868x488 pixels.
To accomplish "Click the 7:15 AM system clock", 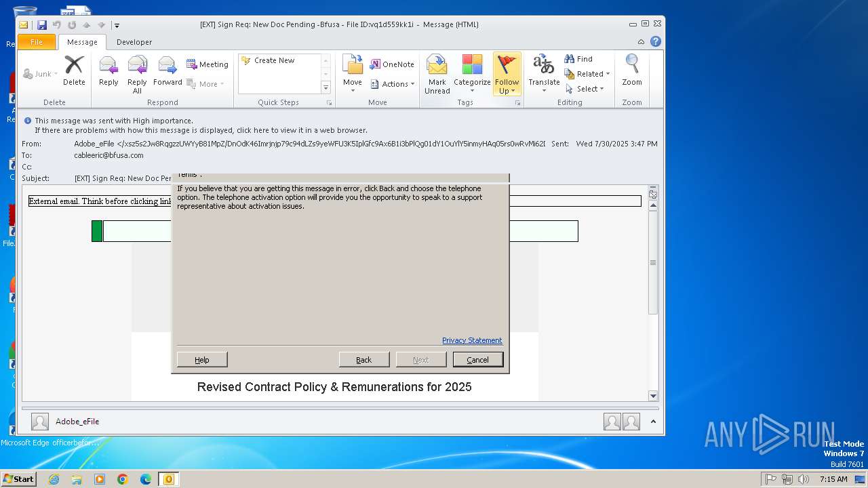I will pyautogui.click(x=833, y=479).
